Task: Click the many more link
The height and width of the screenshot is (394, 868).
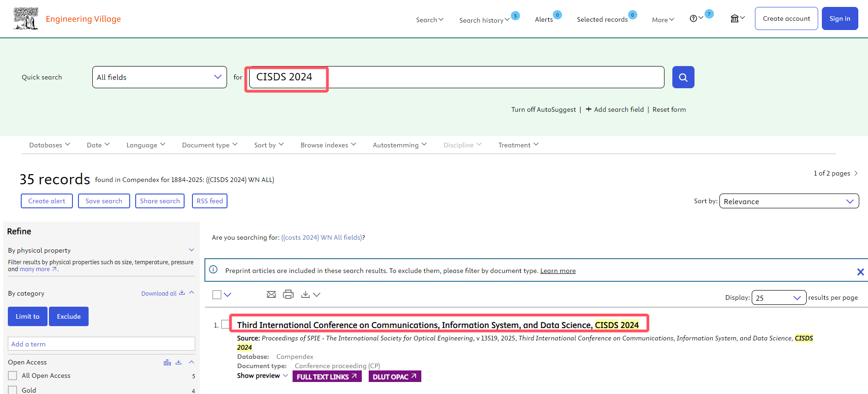Action: click(38, 269)
